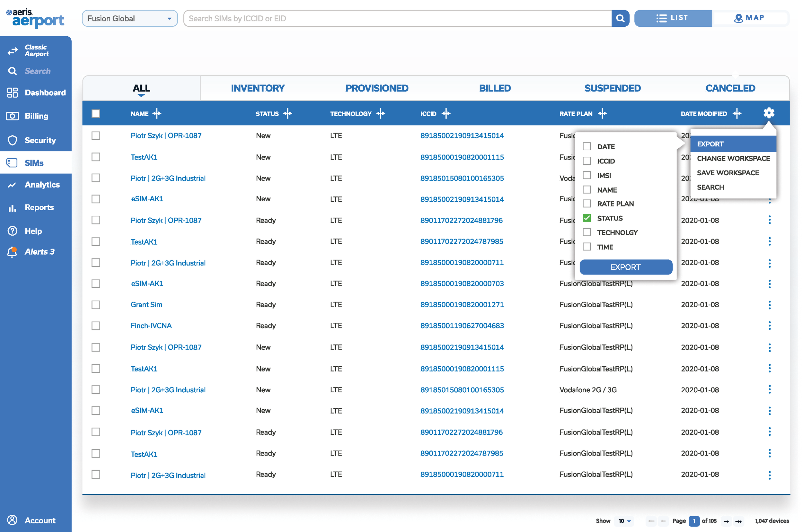Open ICCID 89185000190820001271 link

(462, 305)
